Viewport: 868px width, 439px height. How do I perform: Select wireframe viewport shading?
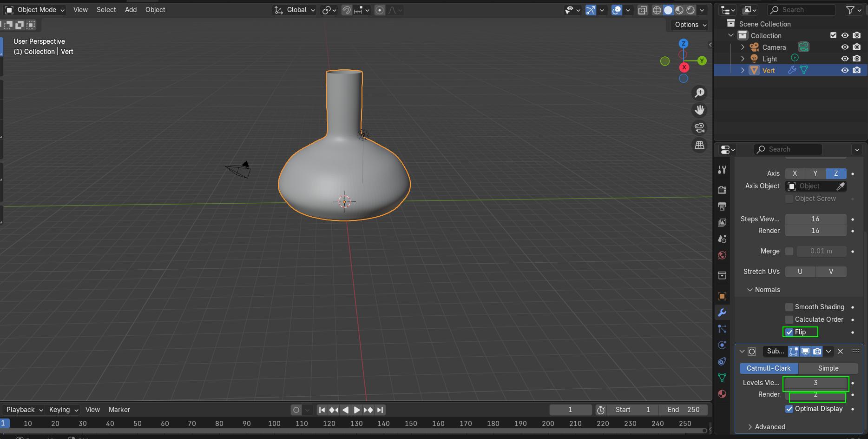(x=657, y=10)
